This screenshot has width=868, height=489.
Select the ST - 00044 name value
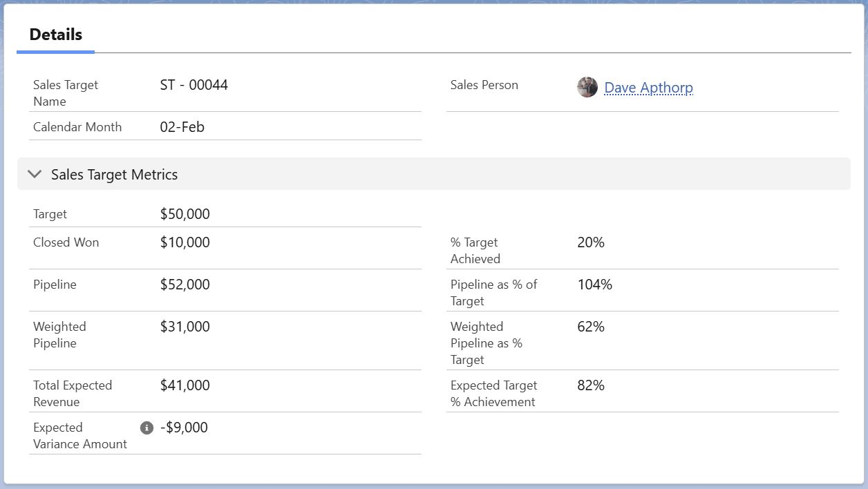click(x=194, y=85)
